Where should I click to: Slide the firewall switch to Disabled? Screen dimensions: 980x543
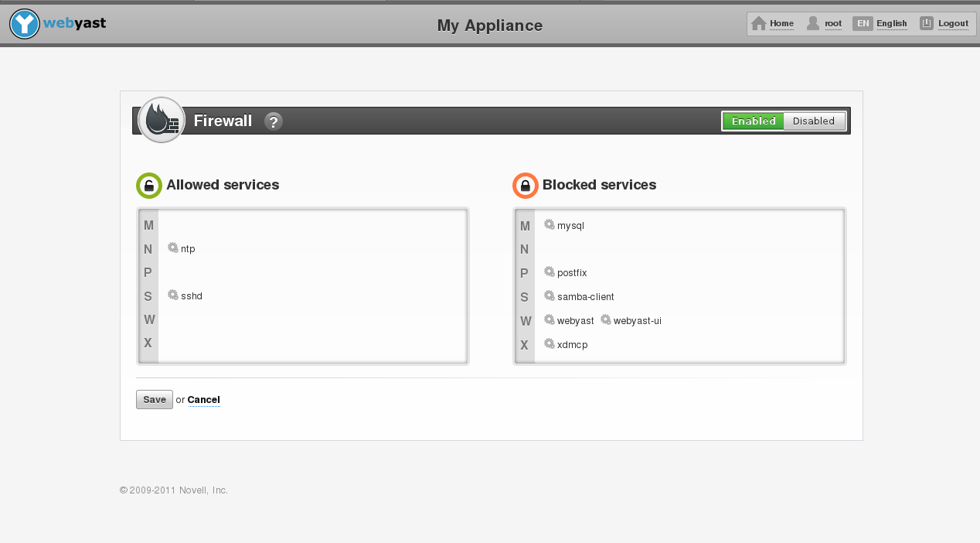813,121
